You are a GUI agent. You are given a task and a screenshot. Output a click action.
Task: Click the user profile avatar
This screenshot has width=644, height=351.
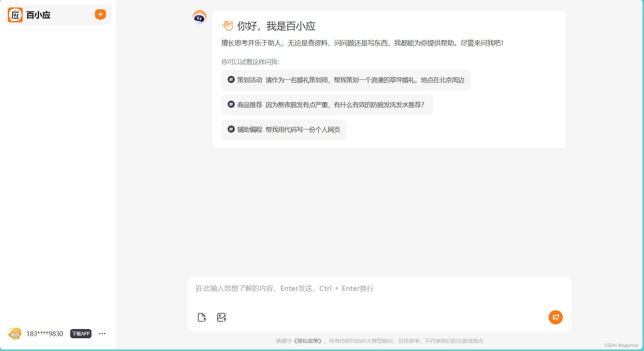15,334
